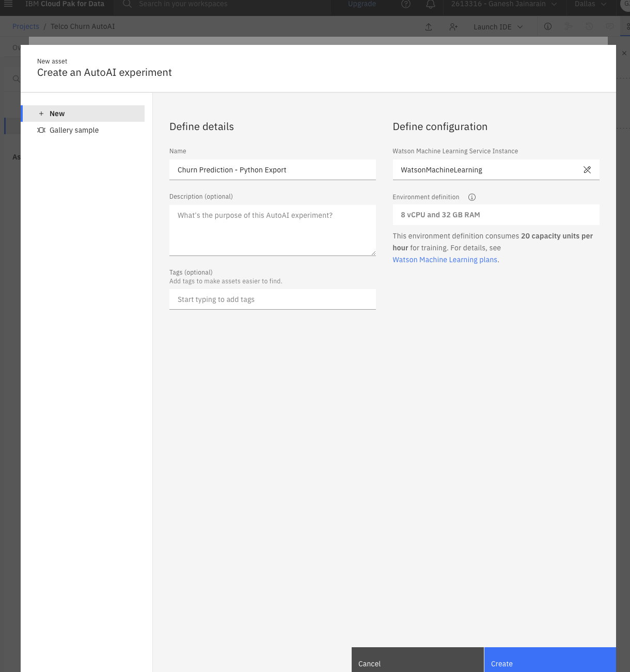Click the IBM Cloud Pak for Data title

pos(65,4)
